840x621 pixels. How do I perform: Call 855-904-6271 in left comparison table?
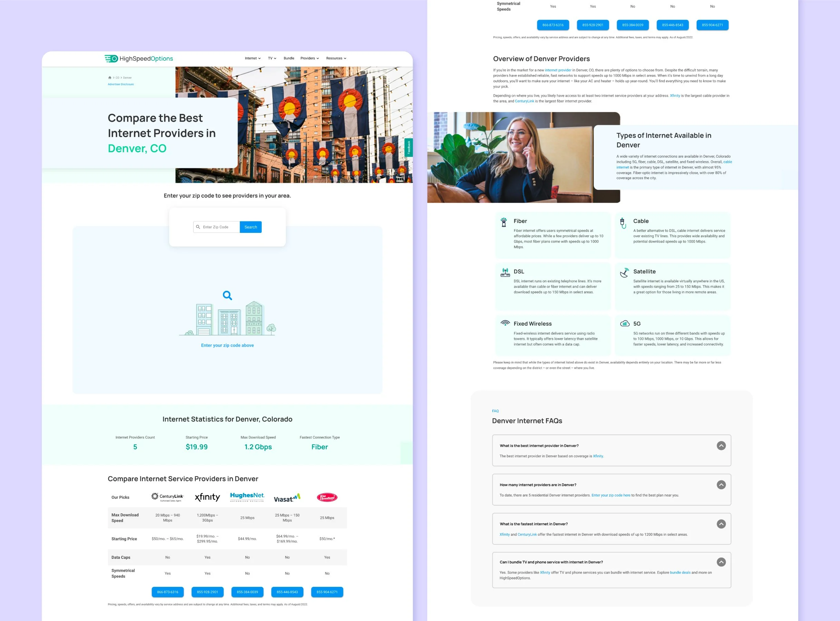pos(327,592)
